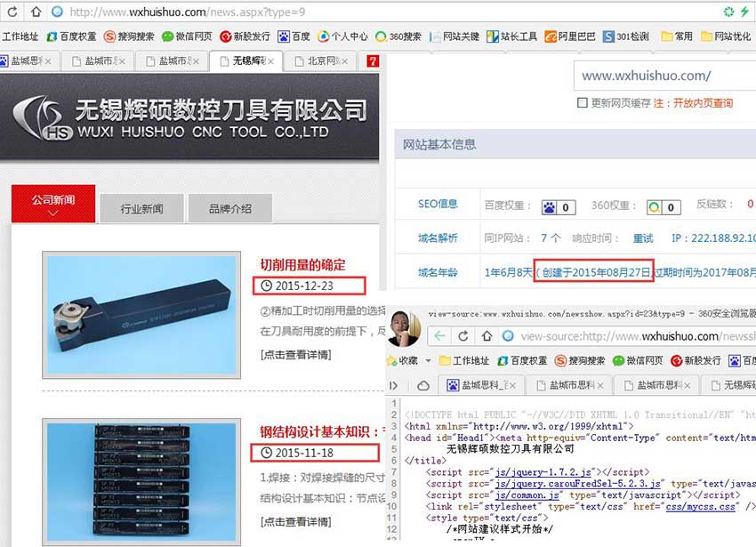Click the back arrow in view-source window

point(439,336)
